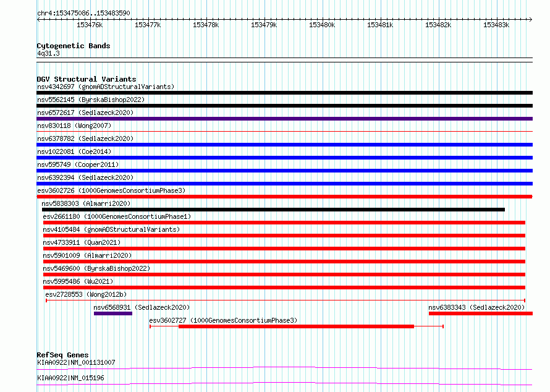Click nsv4733911 Quan2021 variant label
The image size is (550, 392).
[82, 242]
